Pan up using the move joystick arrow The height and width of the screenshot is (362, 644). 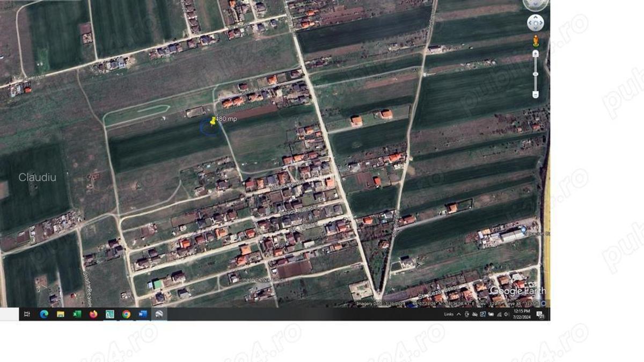pos(535,17)
